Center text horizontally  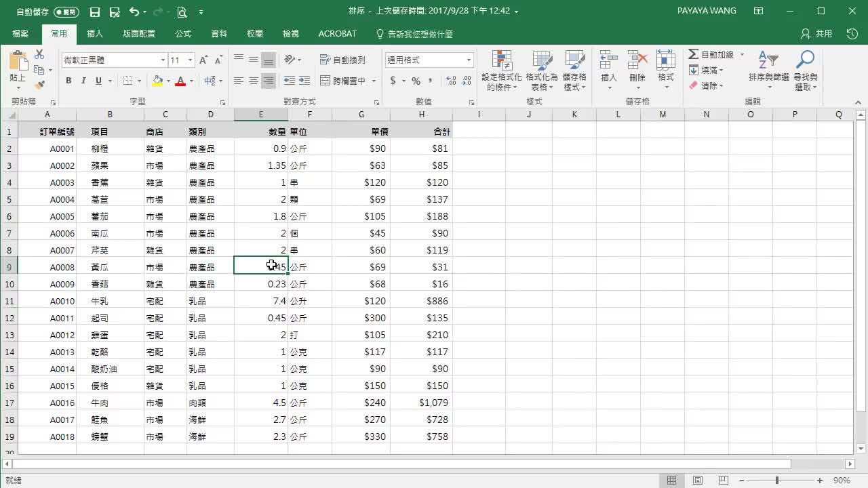pos(254,81)
